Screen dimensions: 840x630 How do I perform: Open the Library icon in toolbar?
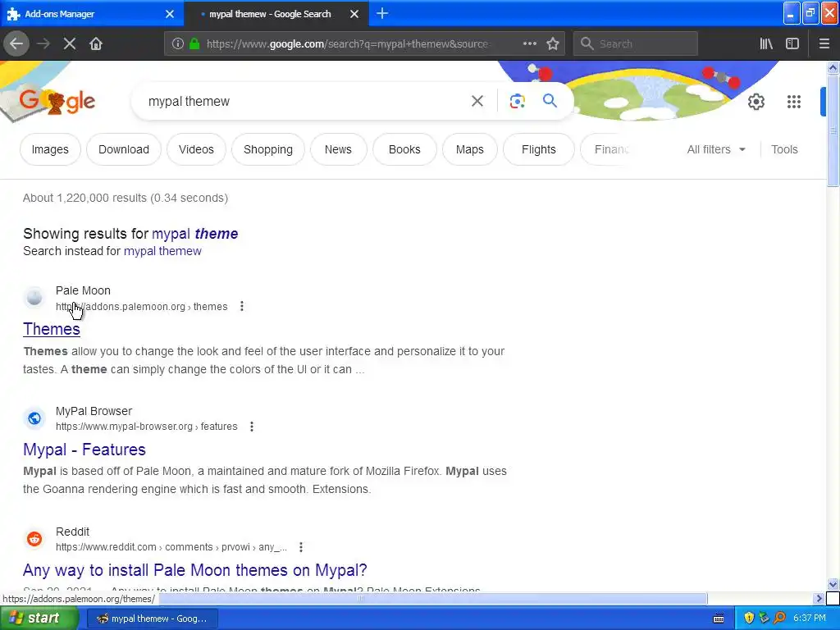point(766,43)
